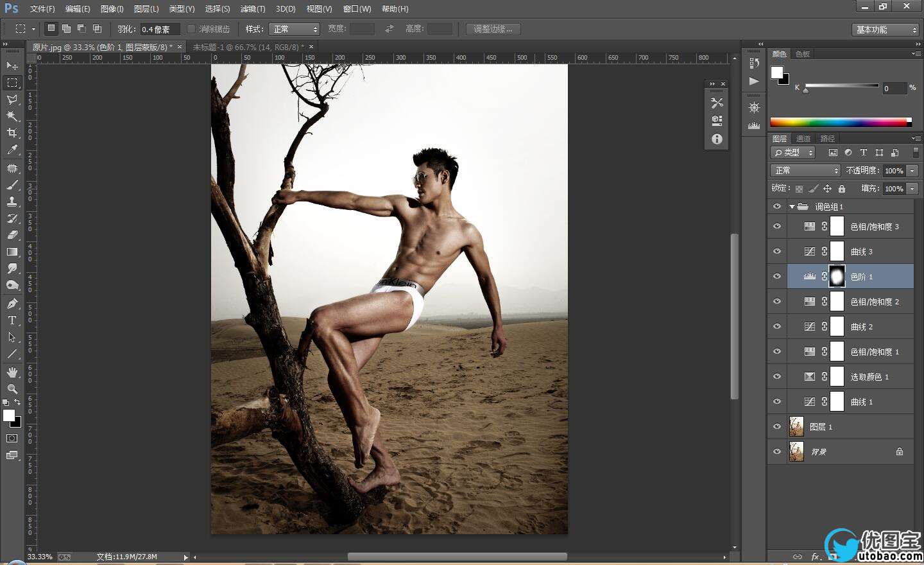Select the Move tool
Screen dimensions: 924x565
click(x=12, y=65)
